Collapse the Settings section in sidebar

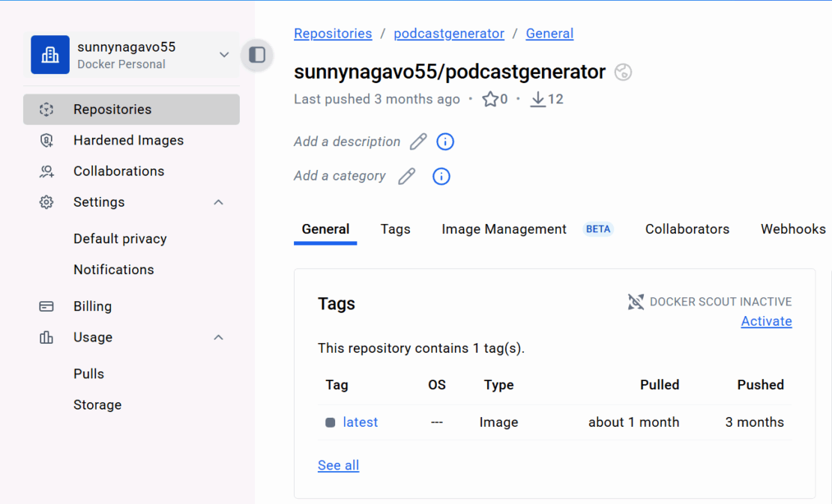(218, 202)
